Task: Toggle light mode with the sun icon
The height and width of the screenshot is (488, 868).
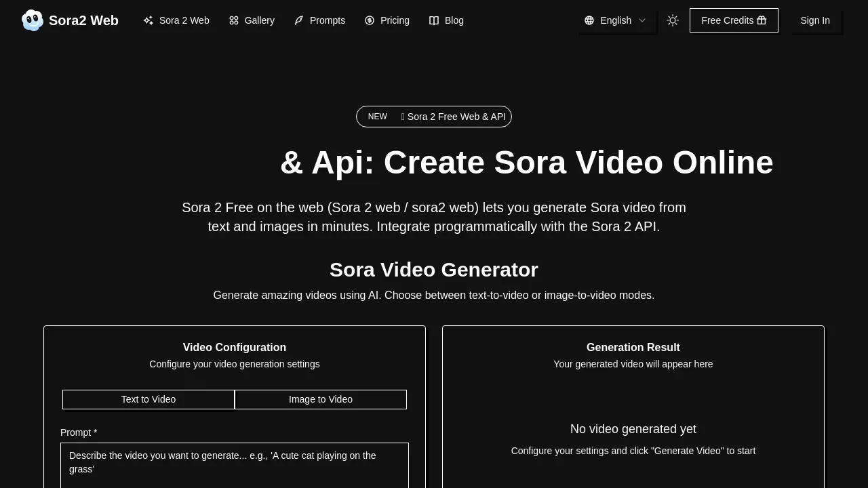Action: (672, 20)
